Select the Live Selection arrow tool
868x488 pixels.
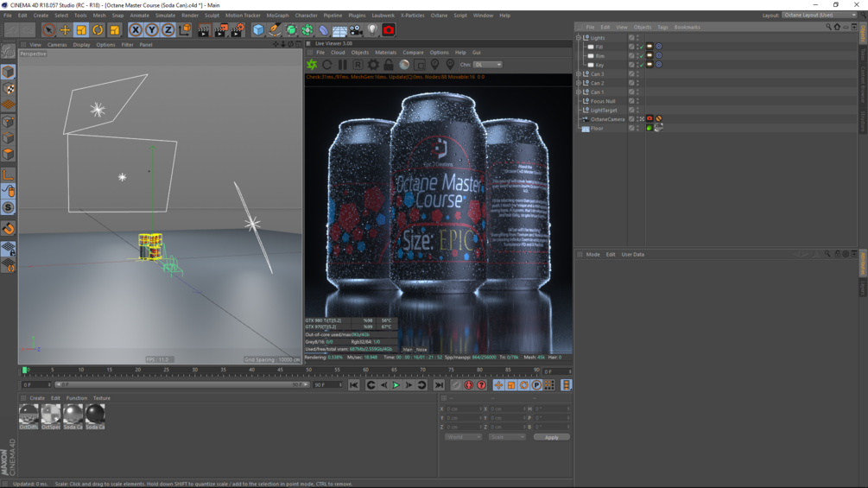(48, 30)
